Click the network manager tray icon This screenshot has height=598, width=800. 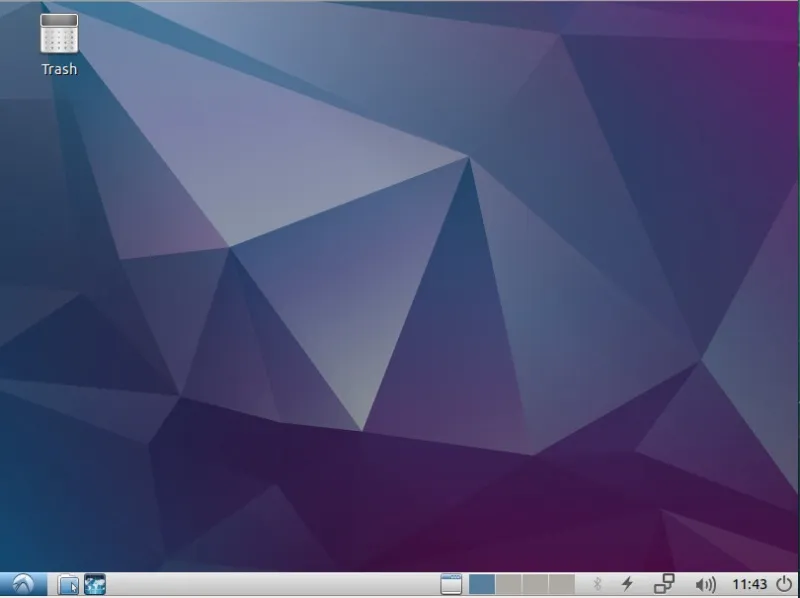pyautogui.click(x=665, y=583)
